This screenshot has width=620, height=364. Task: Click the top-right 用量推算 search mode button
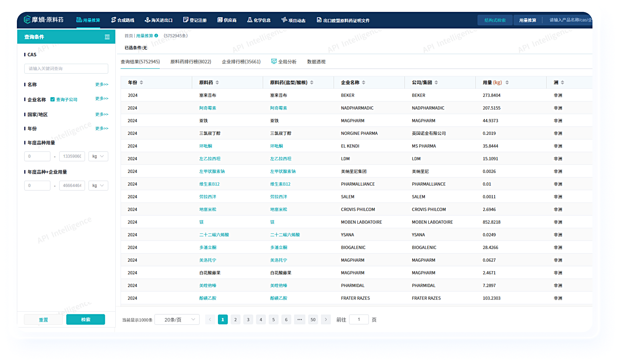point(528,20)
